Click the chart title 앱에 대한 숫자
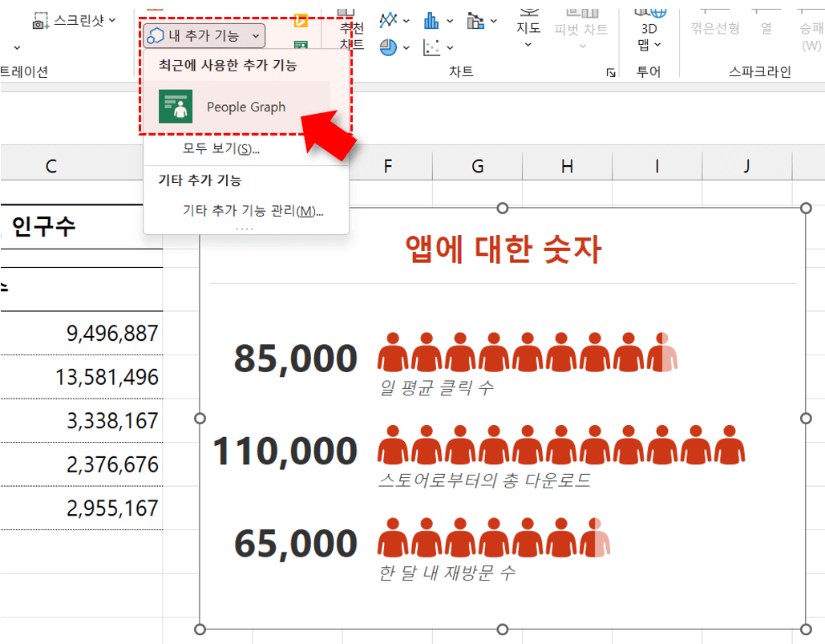The width and height of the screenshot is (825, 644). pyautogui.click(x=503, y=249)
